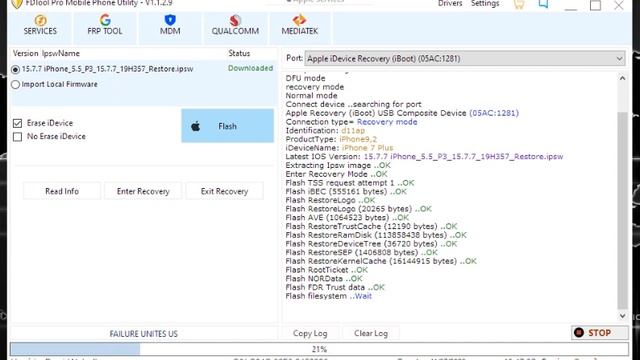The image size is (640, 360).
Task: Uncheck Erase iDevice checkbox
Action: tap(17, 123)
